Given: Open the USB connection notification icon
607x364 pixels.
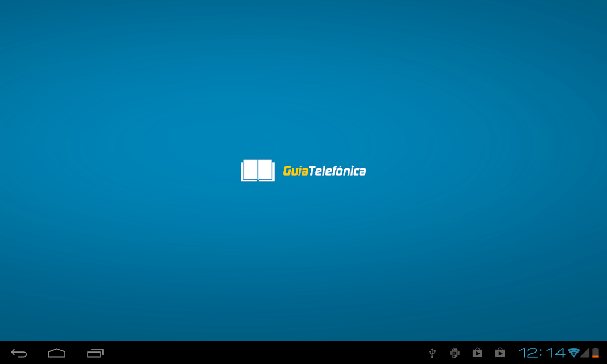Looking at the screenshot, I should [432, 353].
